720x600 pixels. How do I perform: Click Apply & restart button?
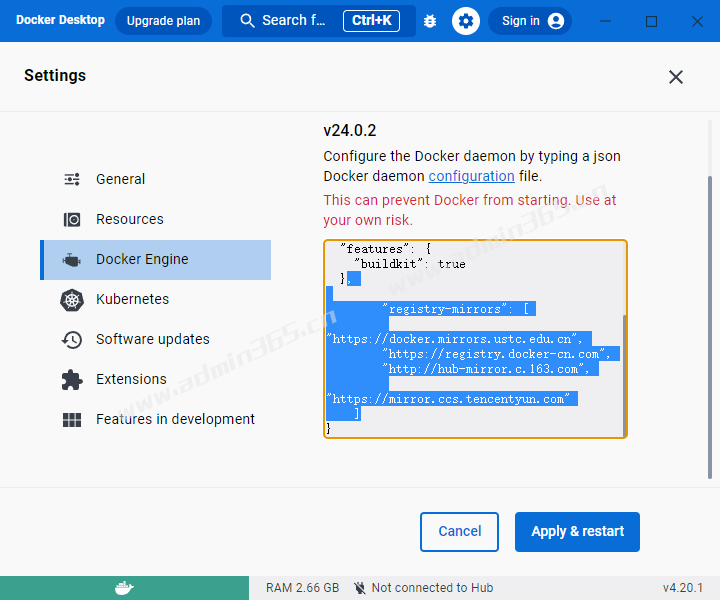(x=577, y=532)
